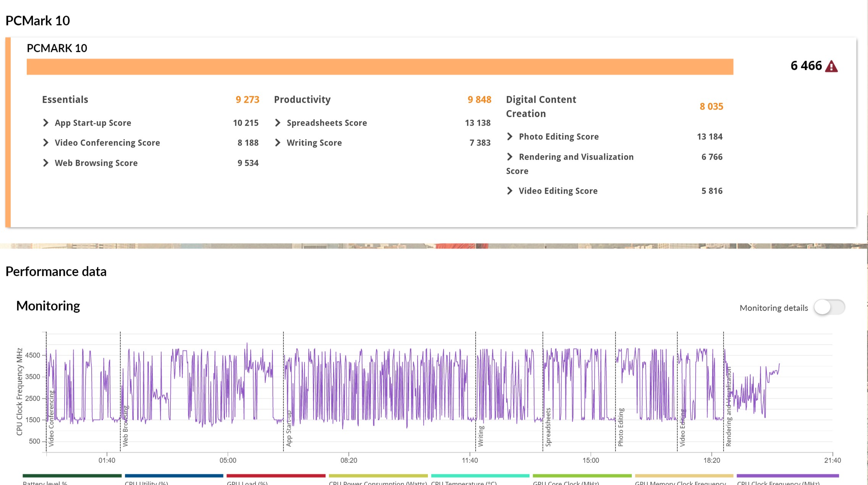Viewport: 868px width, 485px height.
Task: Select the App Start-up chart marker
Action: tap(289, 428)
